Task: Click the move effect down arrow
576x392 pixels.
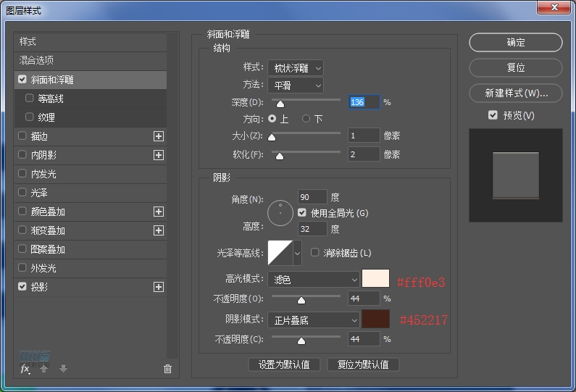Action: point(63,369)
